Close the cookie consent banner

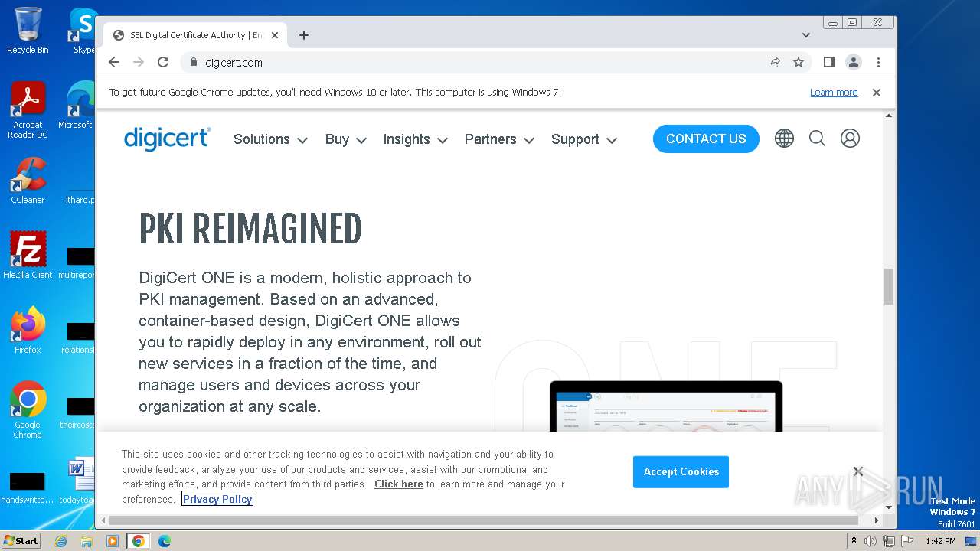tap(858, 471)
